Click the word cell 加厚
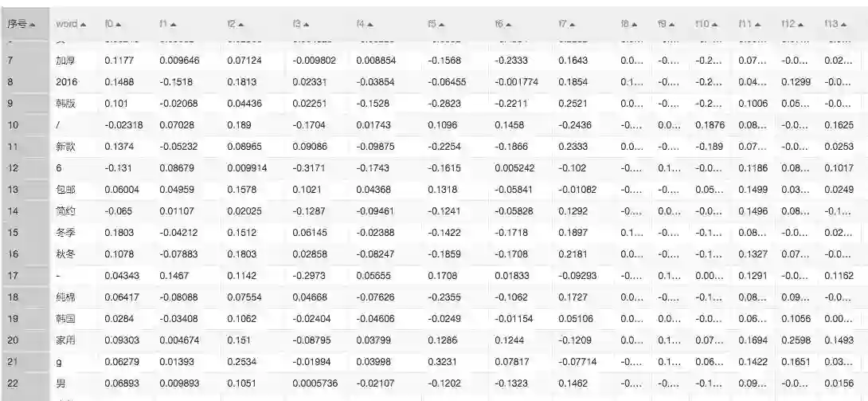The image size is (868, 401). point(66,60)
